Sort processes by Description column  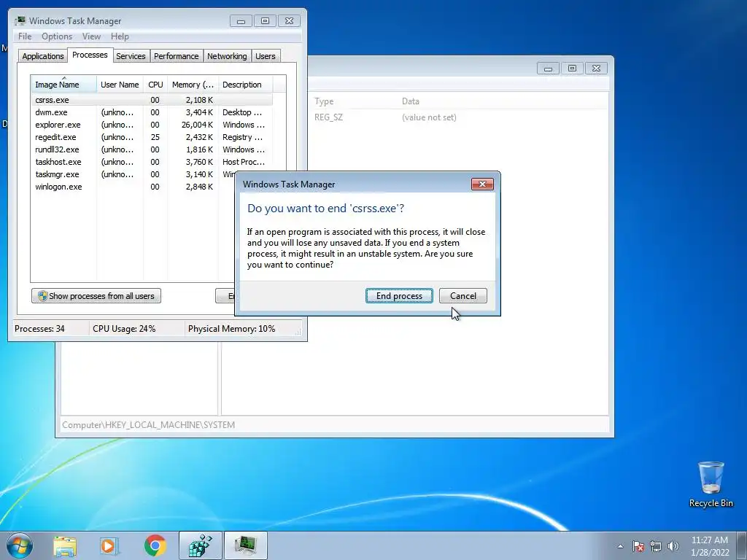click(x=245, y=85)
